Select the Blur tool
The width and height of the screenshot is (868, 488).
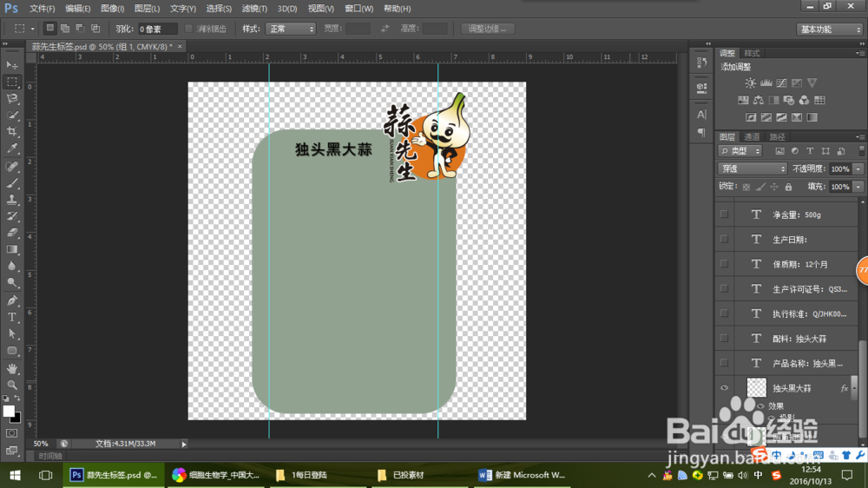(11, 267)
